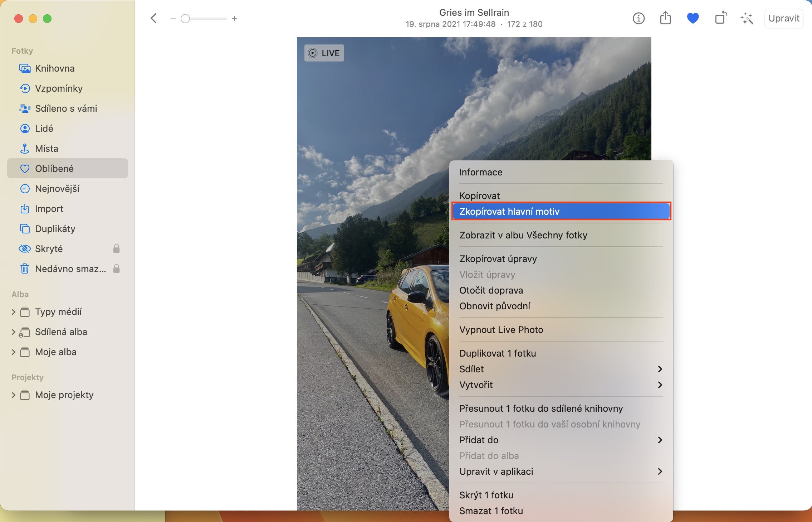Viewport: 812px width, 522px height.
Task: Toggle the LIVE photo badge
Action: pyautogui.click(x=324, y=53)
